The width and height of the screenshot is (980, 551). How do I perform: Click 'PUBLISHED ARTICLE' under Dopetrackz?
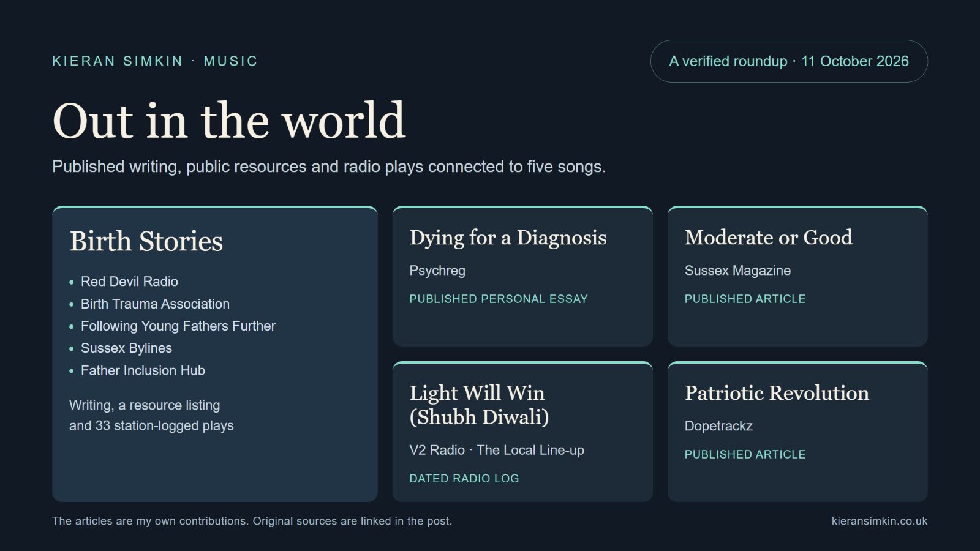coord(745,454)
